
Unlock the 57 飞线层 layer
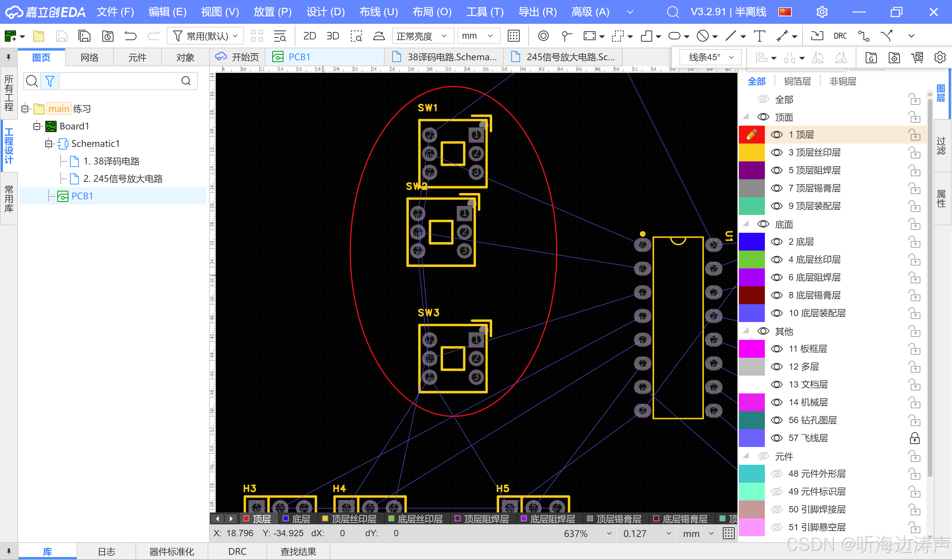pos(914,438)
